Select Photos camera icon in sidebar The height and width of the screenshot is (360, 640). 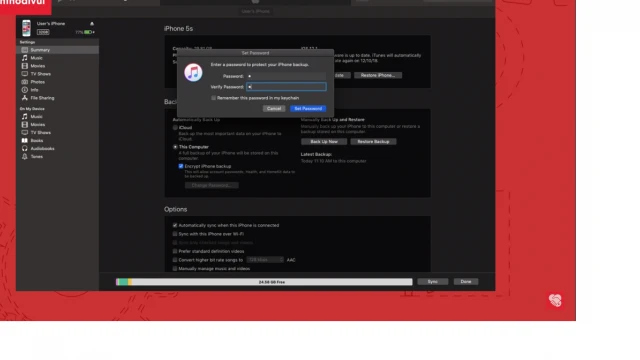24,82
